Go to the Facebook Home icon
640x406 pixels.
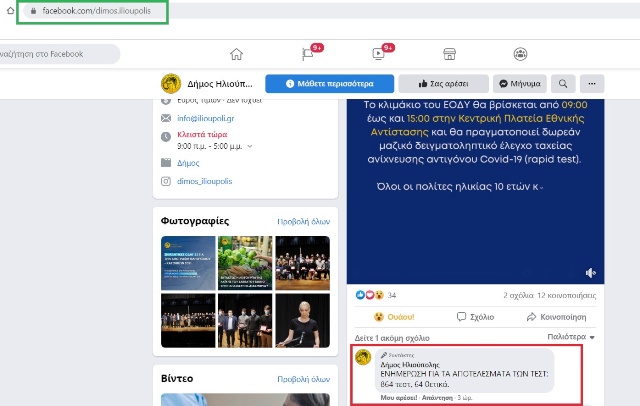236,54
